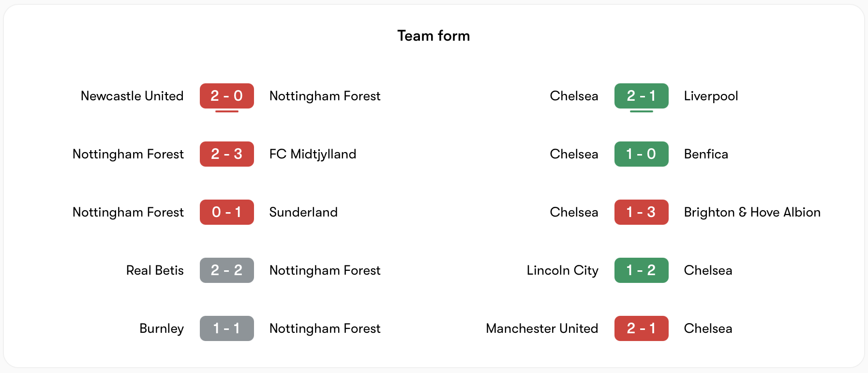Open the Manchester United team link
Image resolution: width=868 pixels, height=373 pixels.
click(542, 328)
